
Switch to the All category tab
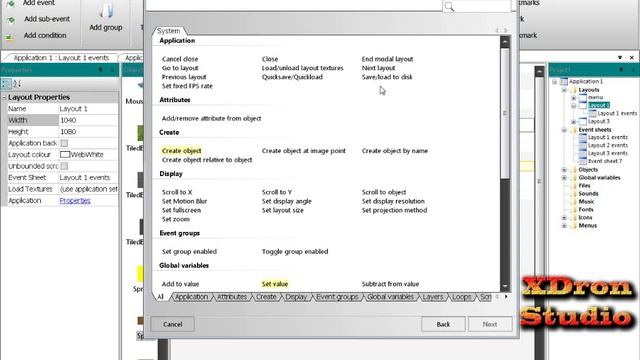pyautogui.click(x=161, y=297)
